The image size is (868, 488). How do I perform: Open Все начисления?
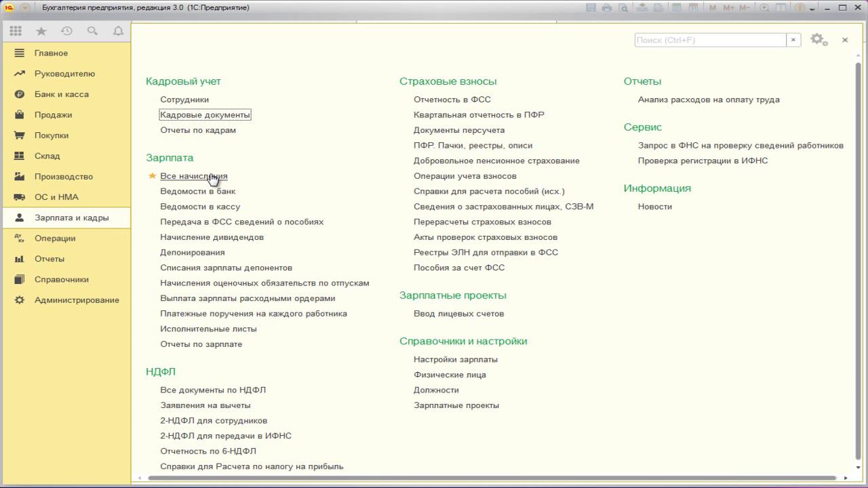pos(194,176)
